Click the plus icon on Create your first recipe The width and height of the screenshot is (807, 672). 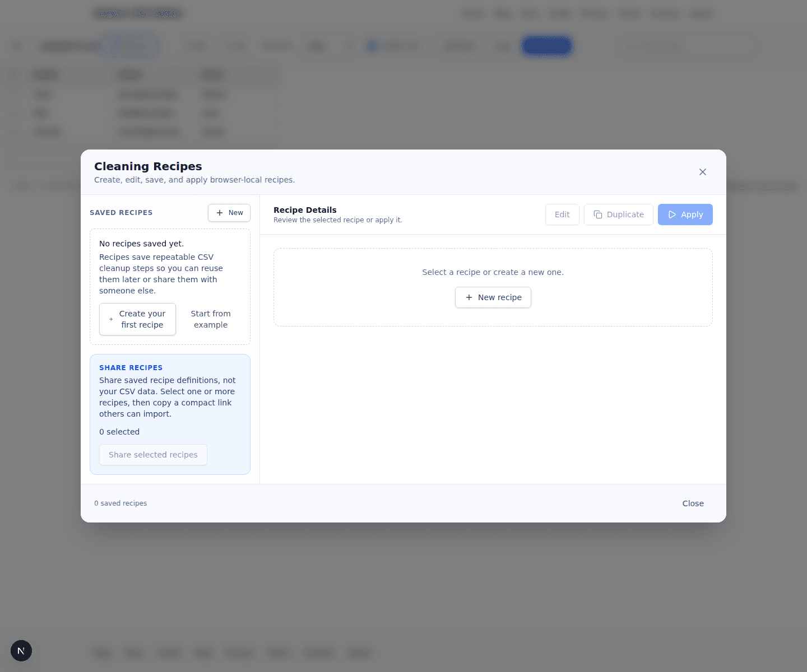pyautogui.click(x=110, y=319)
